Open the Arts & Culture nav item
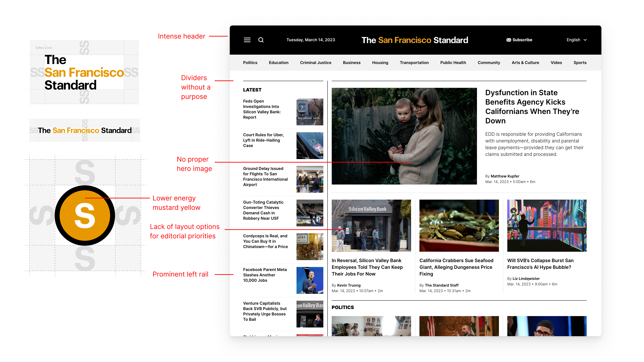 (x=525, y=63)
